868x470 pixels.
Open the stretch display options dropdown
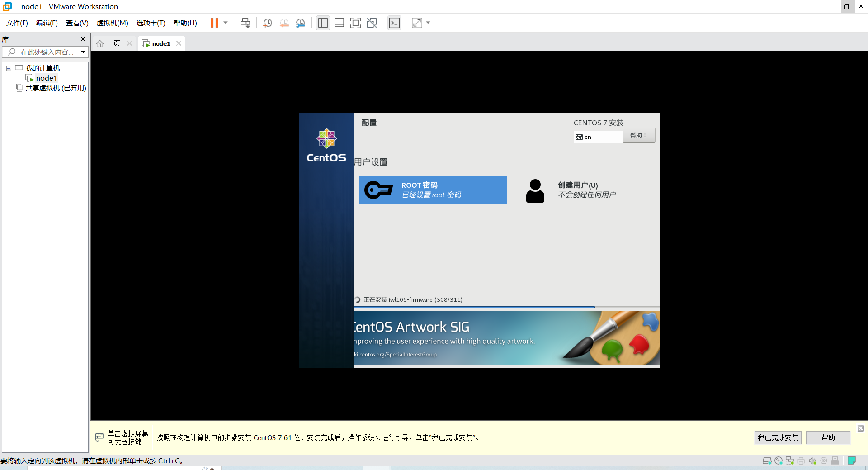pyautogui.click(x=428, y=23)
